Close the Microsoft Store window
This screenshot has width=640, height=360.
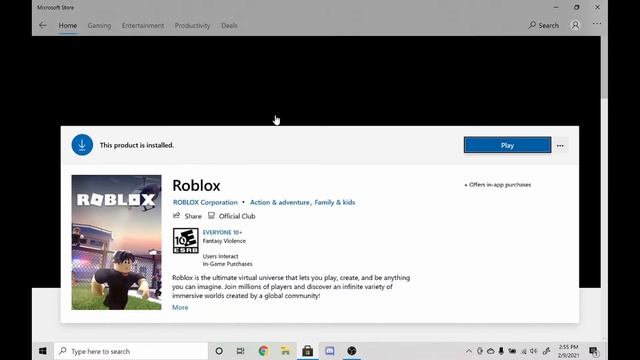(597, 7)
